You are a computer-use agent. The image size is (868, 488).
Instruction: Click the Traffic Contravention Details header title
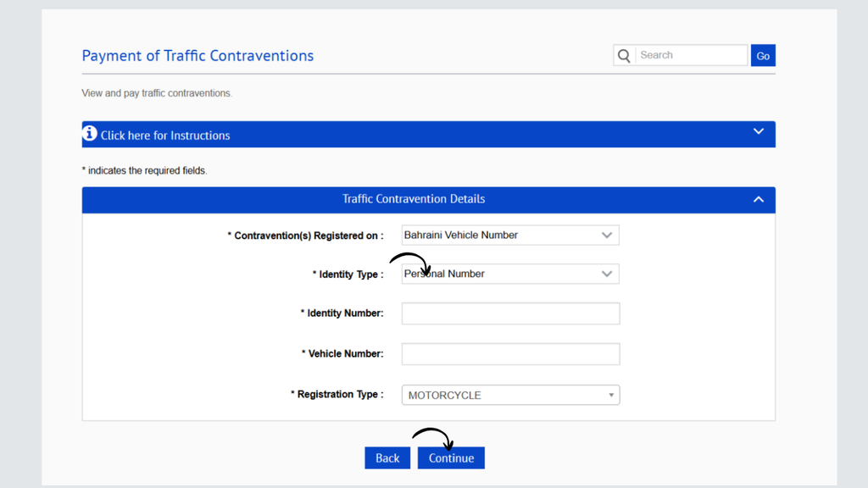(414, 199)
